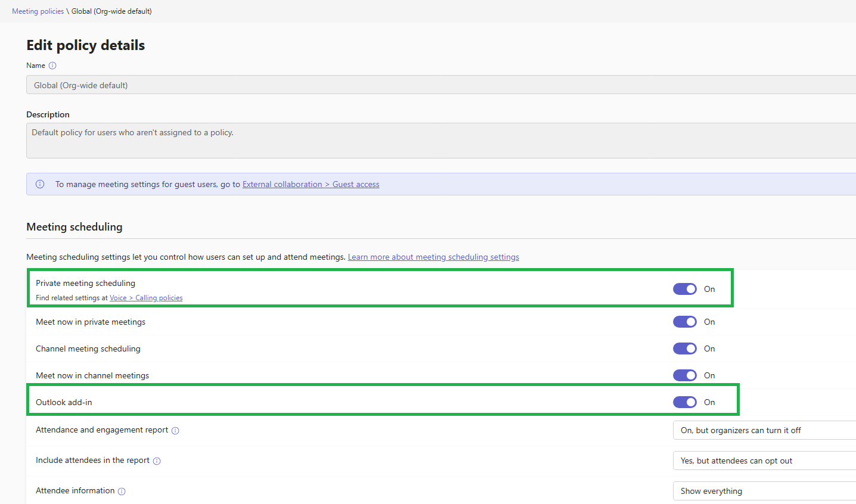Click into the Description text box

[441, 141]
